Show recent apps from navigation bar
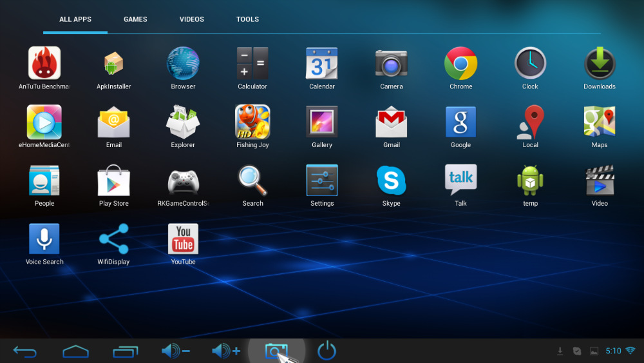Viewport: 644px width, 363px height. coord(126,351)
